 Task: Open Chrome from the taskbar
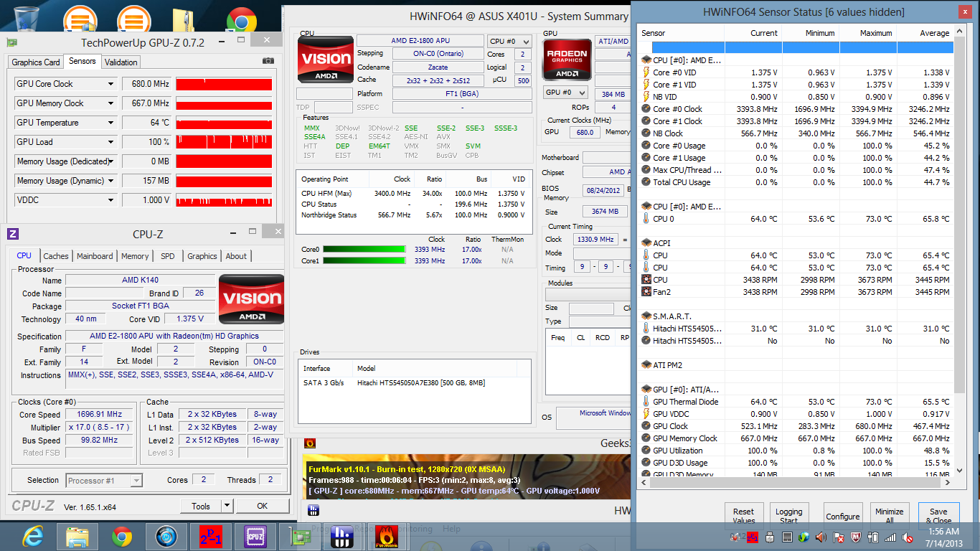point(123,536)
